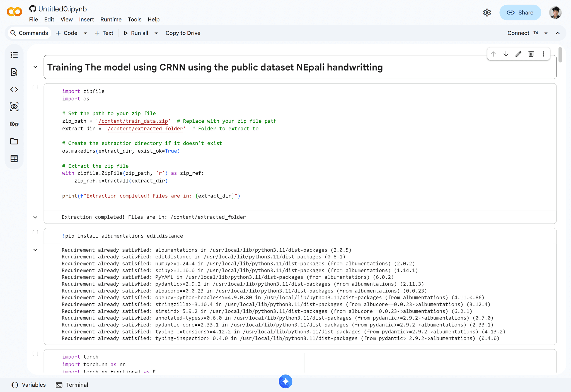This screenshot has height=392, width=571.
Task: Collapse the Training section heading chevron
Action: (x=35, y=67)
